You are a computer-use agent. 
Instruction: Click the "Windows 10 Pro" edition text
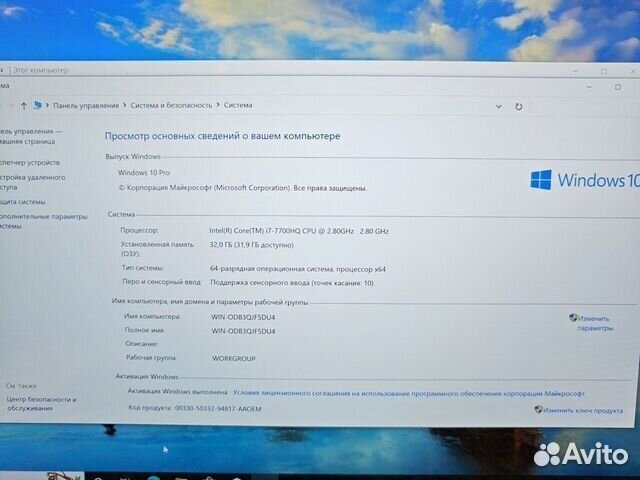(144, 172)
